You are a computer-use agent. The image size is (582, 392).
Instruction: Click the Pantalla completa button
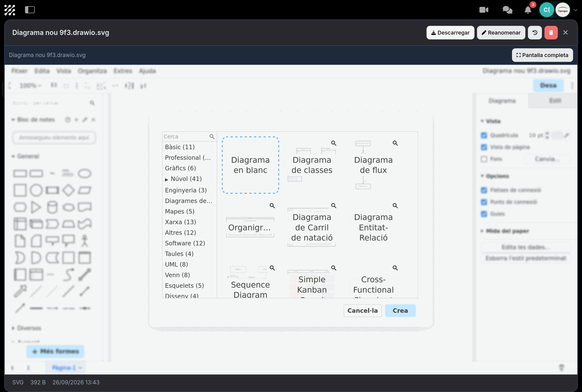[542, 55]
